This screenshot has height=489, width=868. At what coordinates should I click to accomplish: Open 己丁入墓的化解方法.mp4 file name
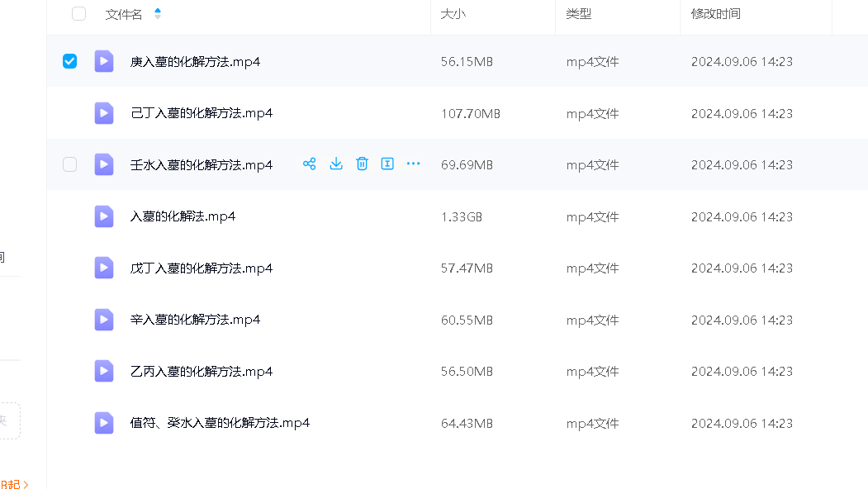point(202,113)
